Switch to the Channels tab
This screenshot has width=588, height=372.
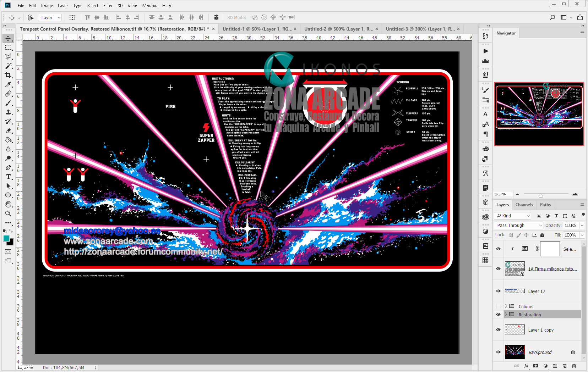(x=524, y=204)
